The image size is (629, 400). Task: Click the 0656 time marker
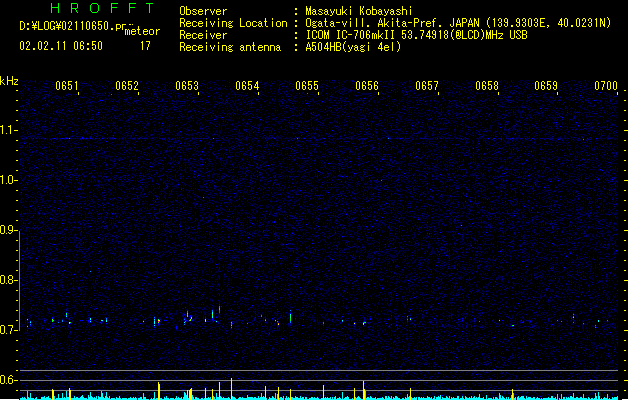(x=367, y=86)
